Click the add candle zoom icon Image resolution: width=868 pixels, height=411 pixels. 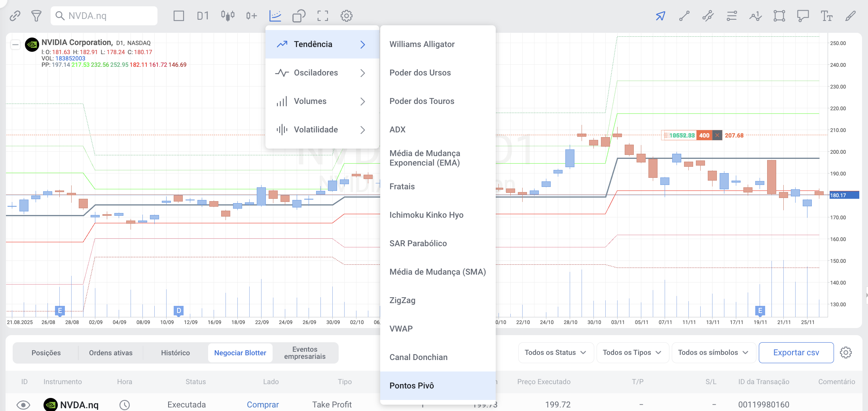[251, 16]
